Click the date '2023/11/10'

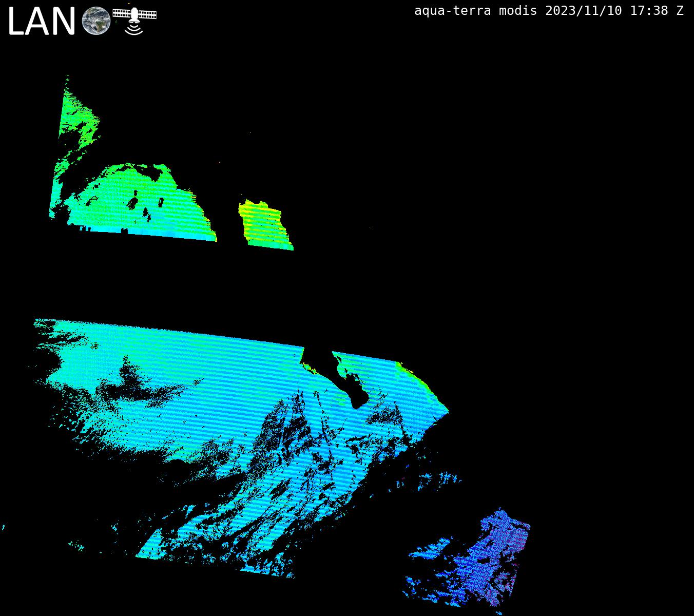(584, 11)
